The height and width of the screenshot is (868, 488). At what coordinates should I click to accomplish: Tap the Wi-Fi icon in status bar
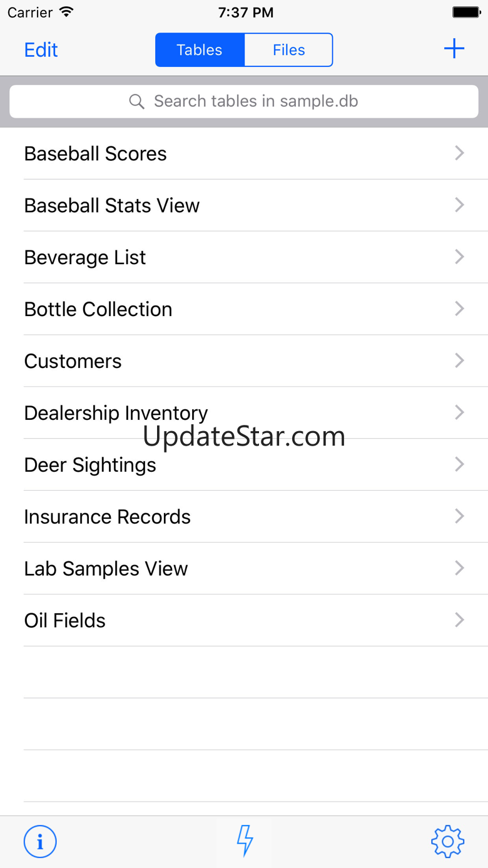(x=65, y=12)
